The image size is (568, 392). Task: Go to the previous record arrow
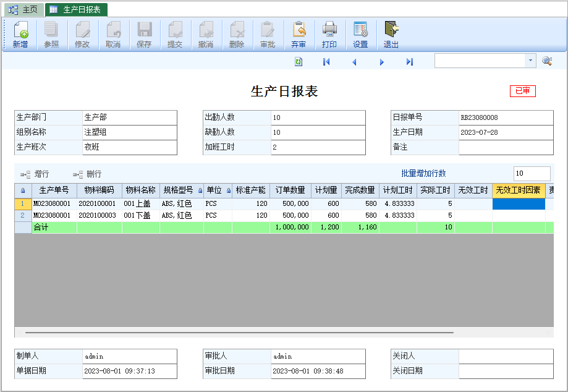354,62
